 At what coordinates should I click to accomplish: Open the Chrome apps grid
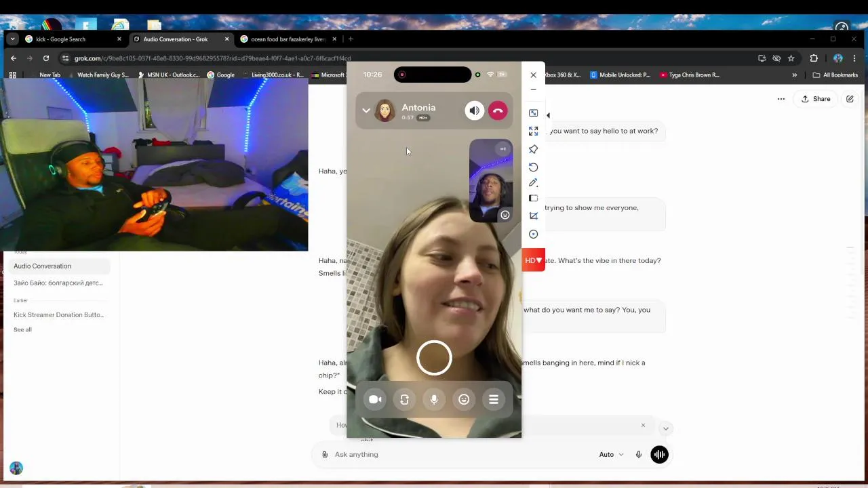(x=12, y=75)
